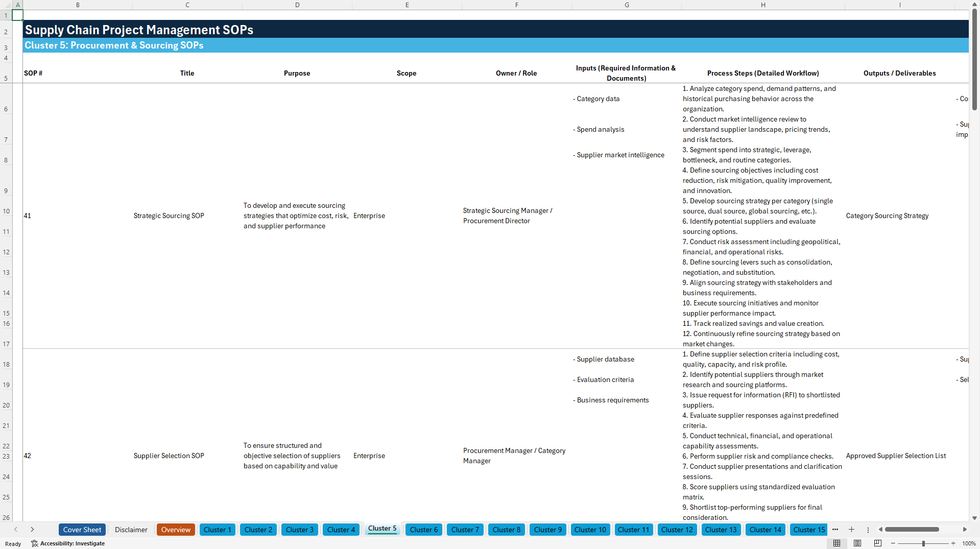
Task: Navigate to previous sheet tabs arrow
Action: [16, 530]
